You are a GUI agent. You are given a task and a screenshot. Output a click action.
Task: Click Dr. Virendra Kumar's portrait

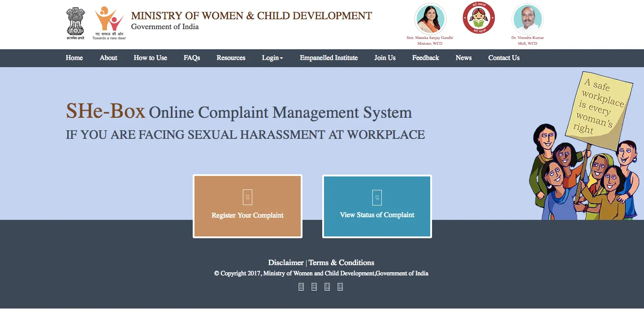(x=527, y=19)
